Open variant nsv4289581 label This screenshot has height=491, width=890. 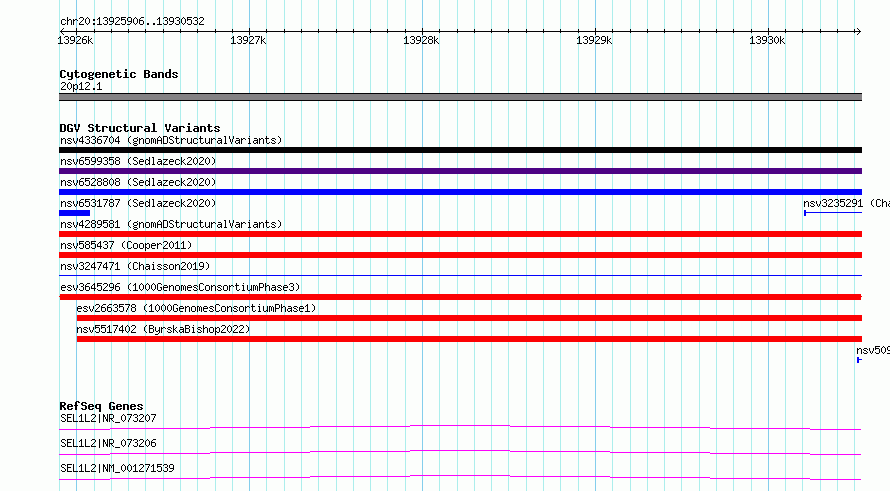pos(171,224)
